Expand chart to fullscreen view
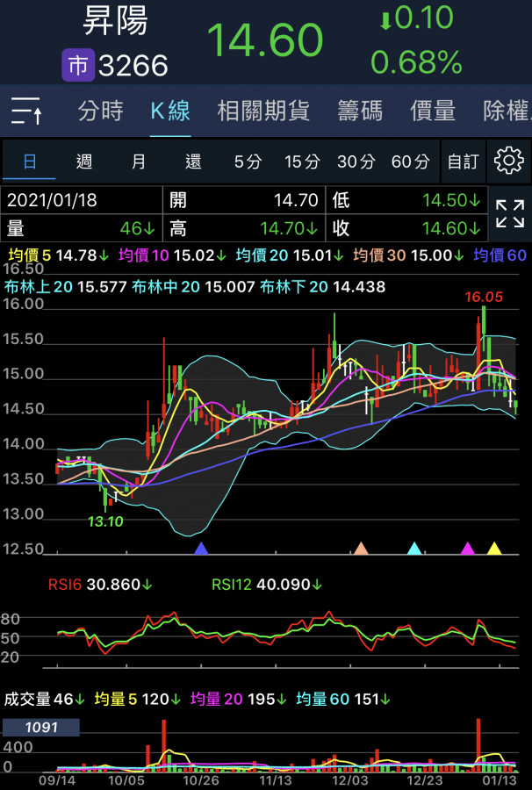The width and height of the screenshot is (532, 790). click(509, 213)
